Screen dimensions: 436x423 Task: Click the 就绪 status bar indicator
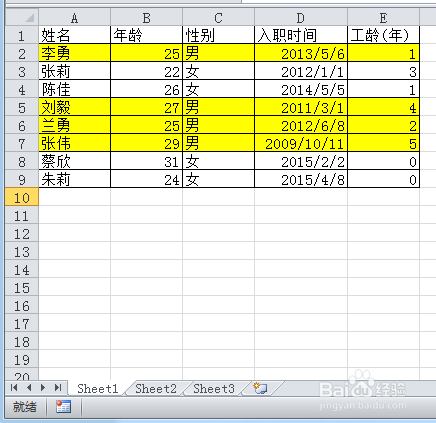tap(25, 407)
